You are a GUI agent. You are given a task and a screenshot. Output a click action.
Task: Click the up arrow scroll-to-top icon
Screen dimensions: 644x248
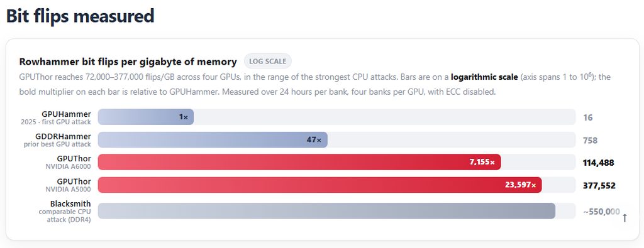(x=625, y=218)
